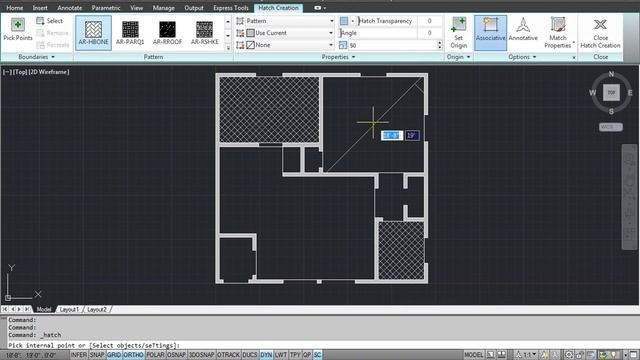Click the hatch angle value field
The image size is (640, 360).
click(x=429, y=33)
